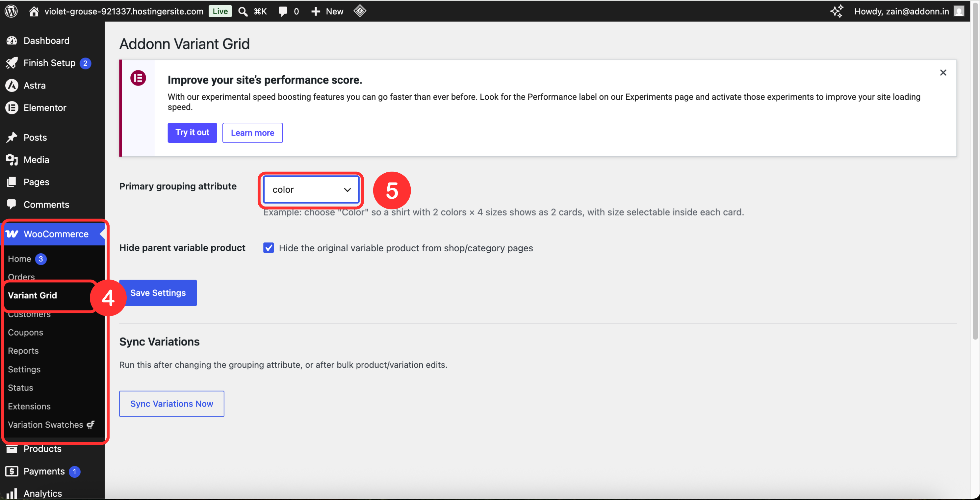Open WooCommerce Status page
The width and height of the screenshot is (980, 502).
click(20, 388)
